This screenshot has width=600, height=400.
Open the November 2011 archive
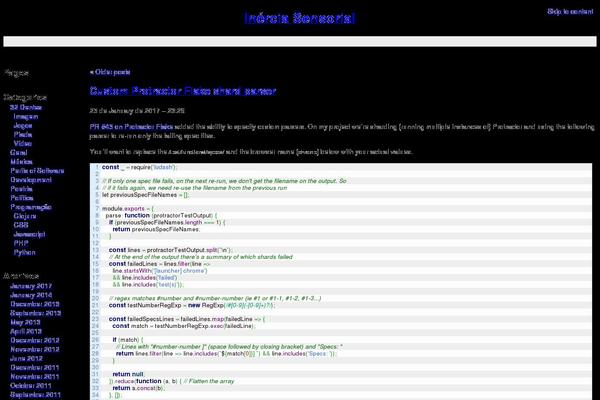[x=34, y=377]
